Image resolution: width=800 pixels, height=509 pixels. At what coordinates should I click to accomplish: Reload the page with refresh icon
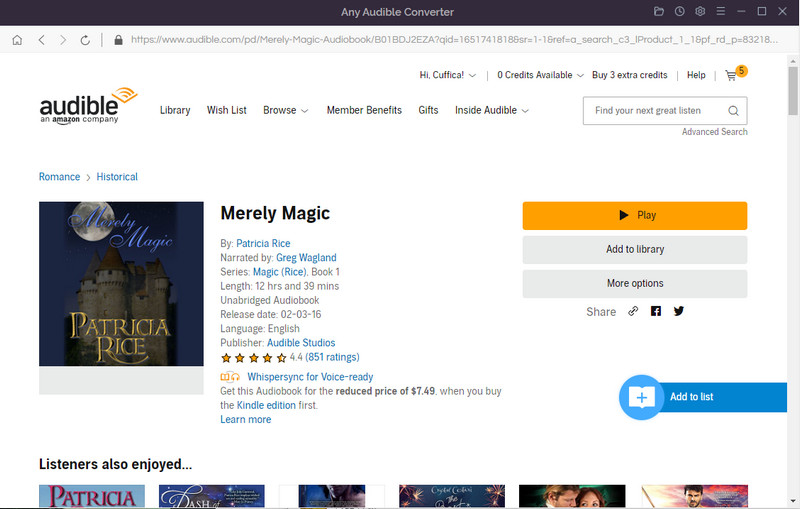click(x=85, y=40)
